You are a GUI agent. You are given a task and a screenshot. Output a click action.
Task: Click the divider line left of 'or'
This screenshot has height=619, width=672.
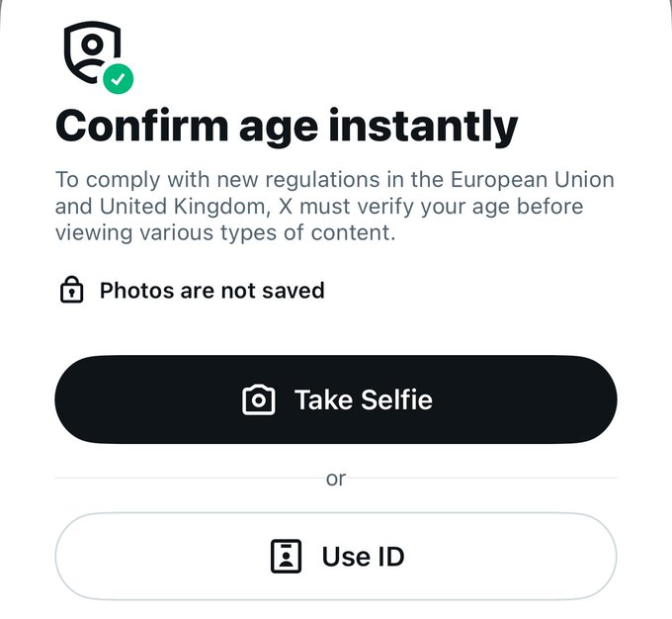pos(188,479)
